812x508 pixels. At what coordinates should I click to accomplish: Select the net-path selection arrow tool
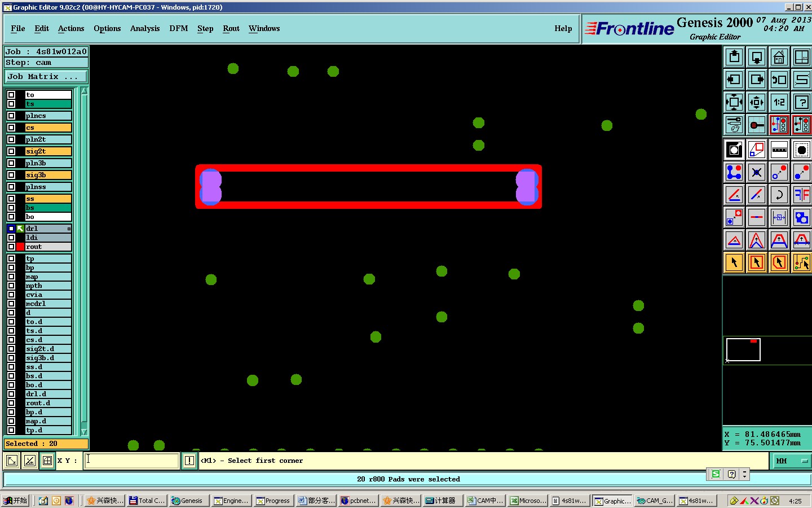click(801, 262)
